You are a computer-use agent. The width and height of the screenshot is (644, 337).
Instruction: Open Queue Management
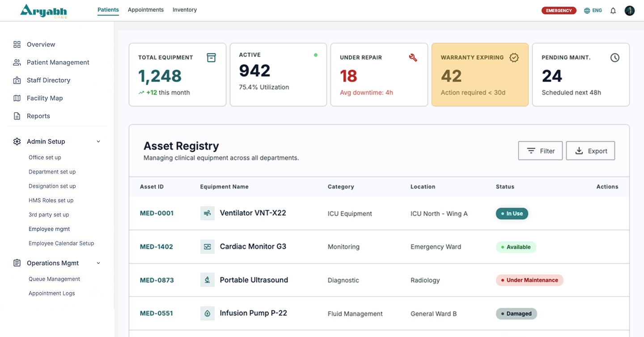click(54, 279)
